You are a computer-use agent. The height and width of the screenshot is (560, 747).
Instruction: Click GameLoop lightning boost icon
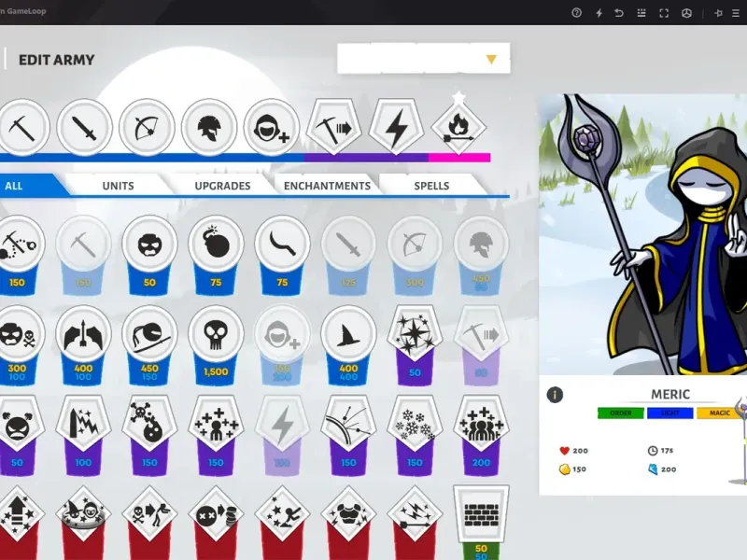tap(599, 13)
